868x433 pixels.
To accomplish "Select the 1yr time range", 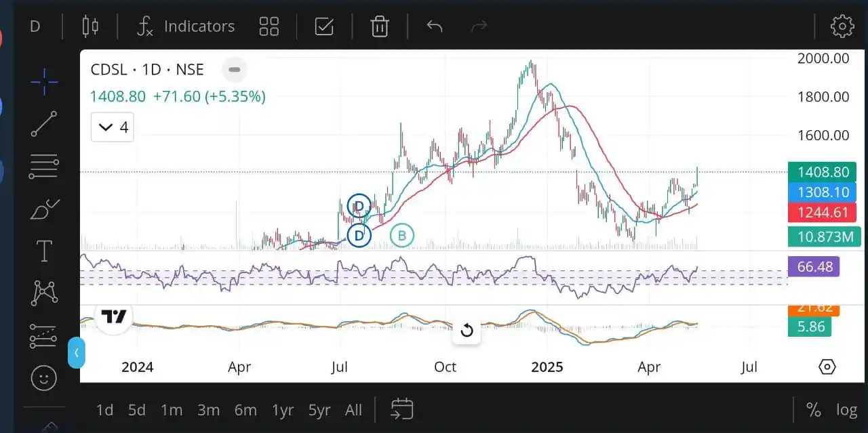I will [282, 410].
